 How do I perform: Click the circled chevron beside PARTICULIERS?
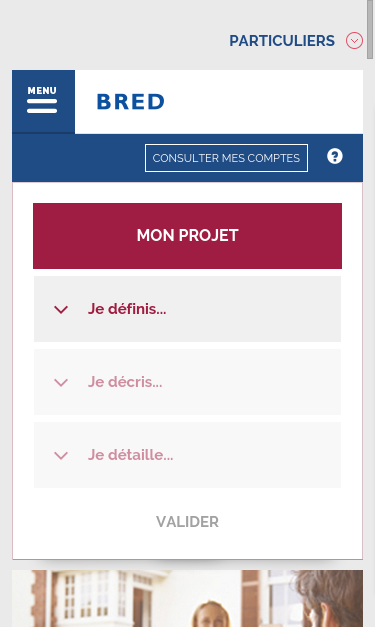coord(354,41)
